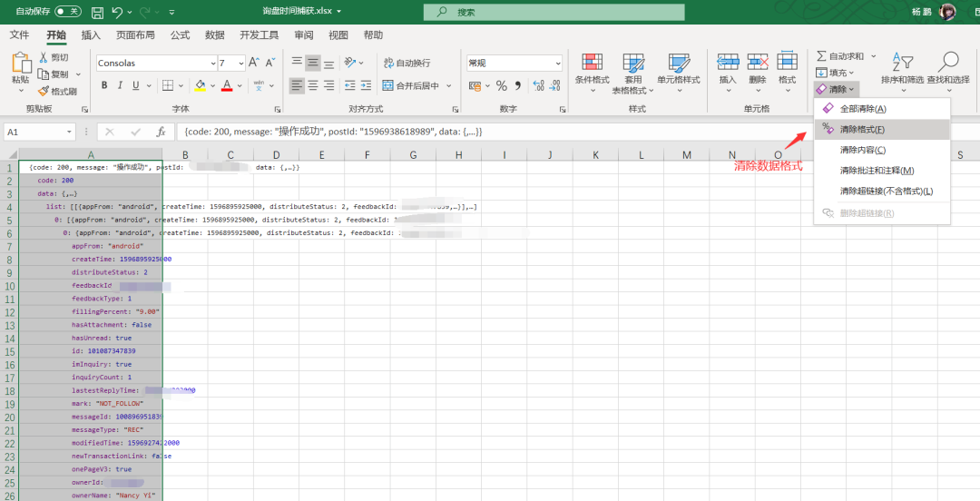Click the red font color A
The image size is (980, 501).
coord(227,85)
